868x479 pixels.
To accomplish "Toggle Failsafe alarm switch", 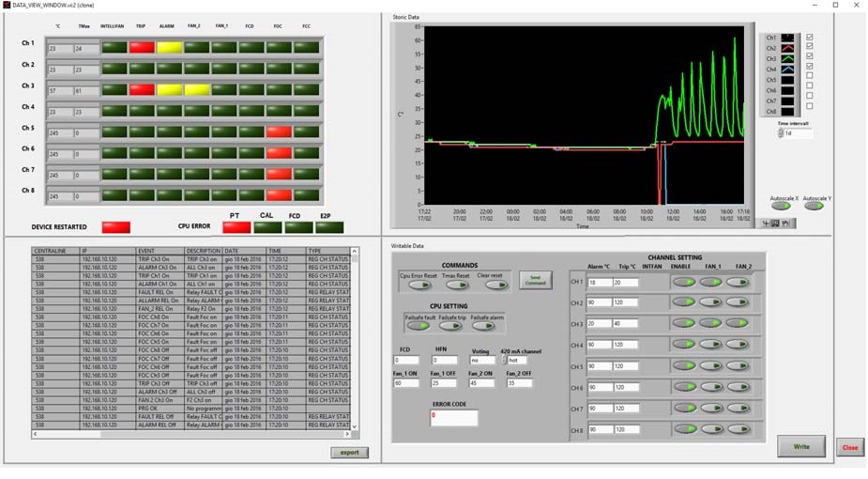I will pyautogui.click(x=483, y=326).
